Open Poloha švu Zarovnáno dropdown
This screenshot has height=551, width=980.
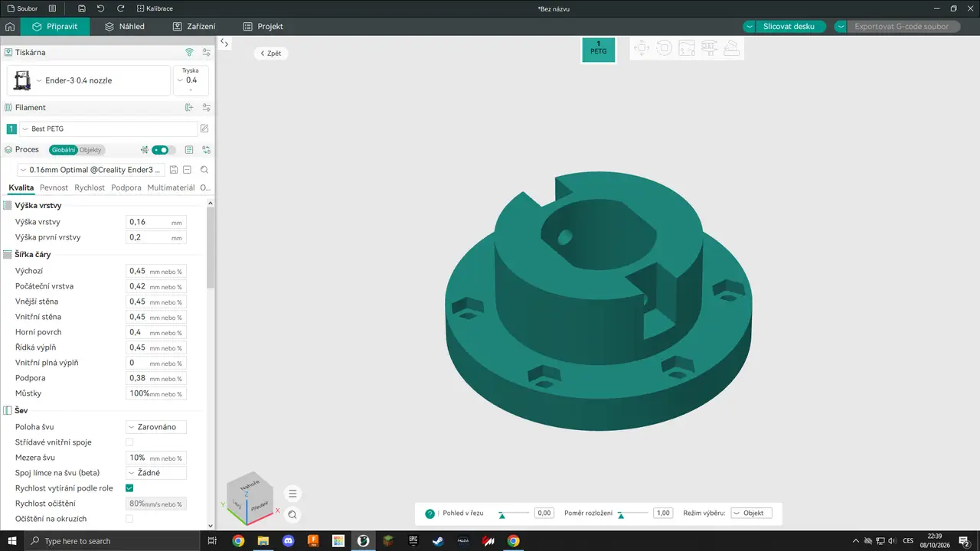(x=156, y=427)
